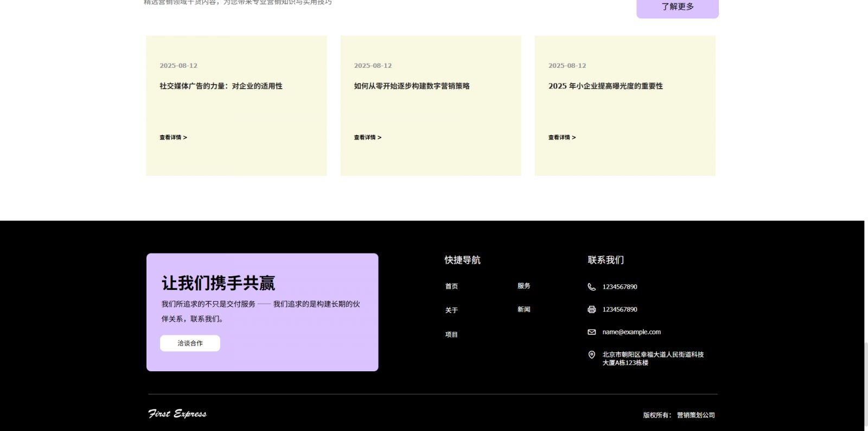The width and height of the screenshot is (868, 431).
Task: Click the 联系我们 heading
Action: click(605, 260)
